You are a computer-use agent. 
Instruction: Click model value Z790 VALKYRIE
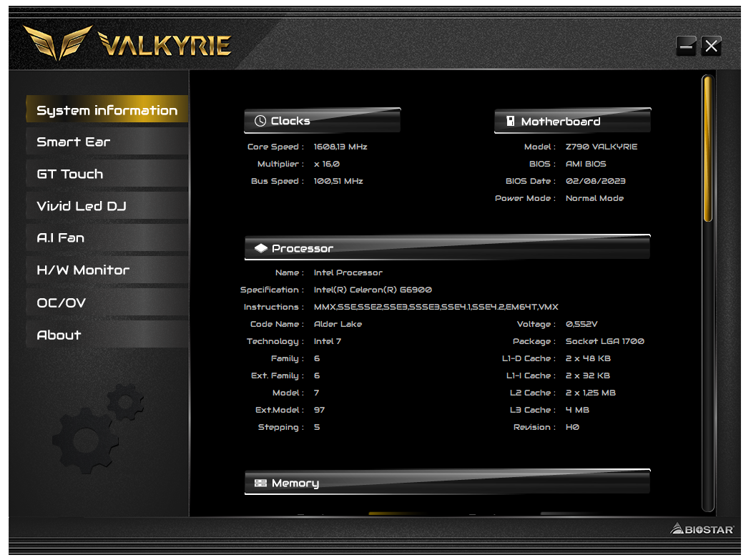[x=602, y=147]
